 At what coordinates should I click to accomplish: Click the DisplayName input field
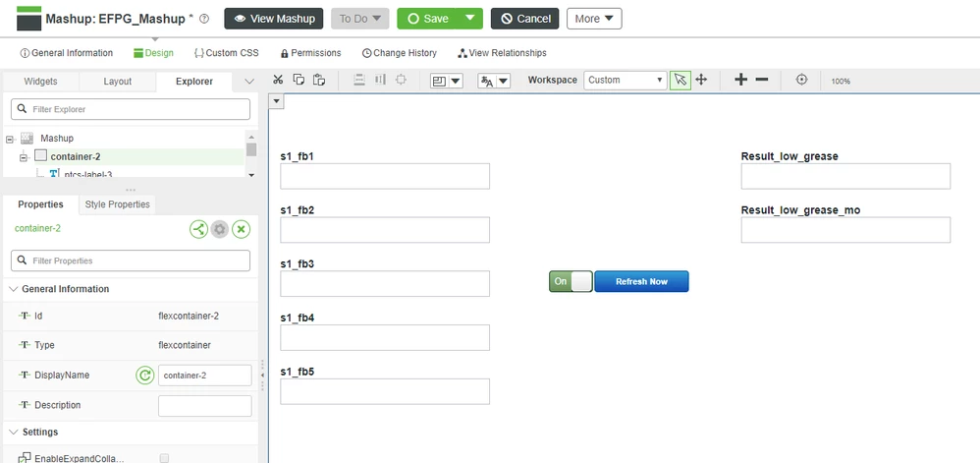[205, 376]
